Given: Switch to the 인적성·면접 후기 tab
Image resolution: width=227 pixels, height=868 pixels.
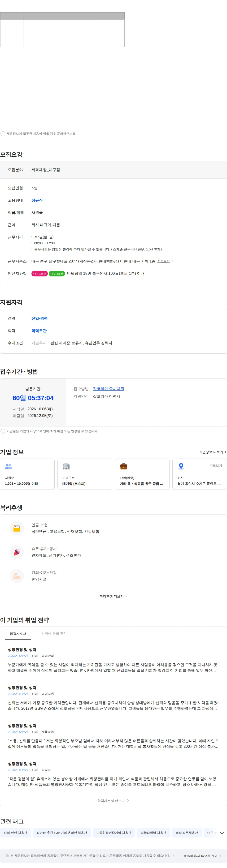Looking at the screenshot, I should tap(54, 634).
